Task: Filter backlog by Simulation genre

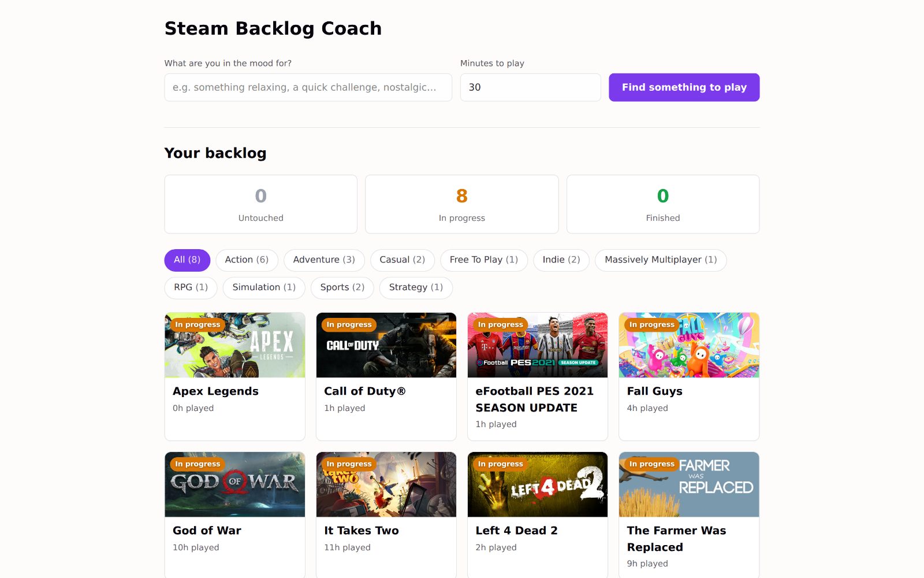Action: [x=264, y=287]
